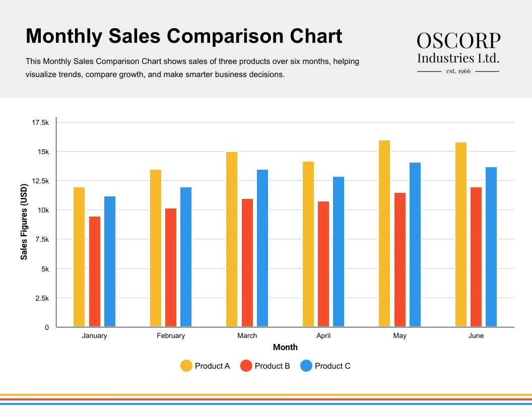
Task: Select the "est. 1966" text in the logo
Action: point(458,72)
